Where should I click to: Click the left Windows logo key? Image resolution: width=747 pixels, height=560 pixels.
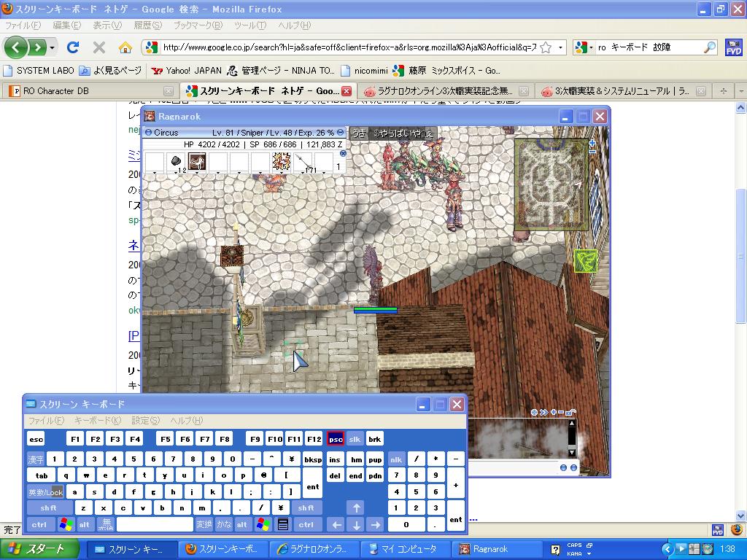66,525
